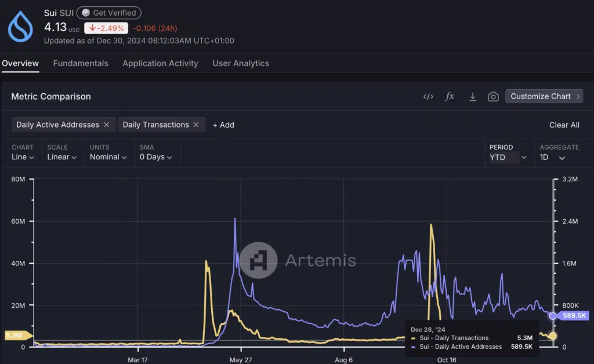Viewport: 594px width, 364px height.
Task: Click the -2.49% price change badge
Action: pos(106,28)
